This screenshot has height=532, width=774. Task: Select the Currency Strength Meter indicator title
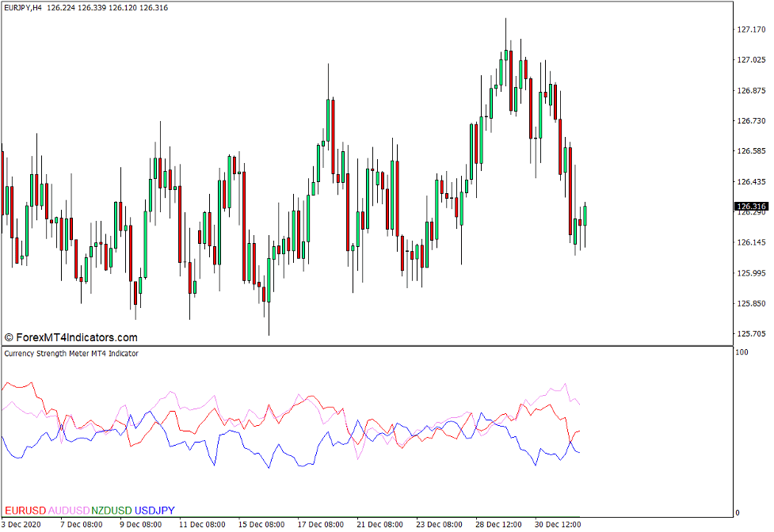click(x=71, y=353)
